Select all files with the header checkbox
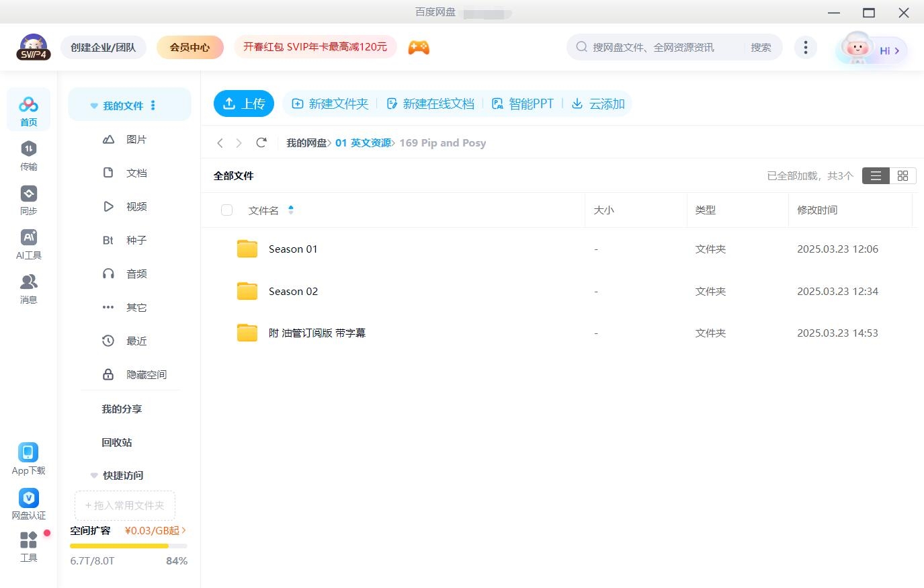 point(226,210)
